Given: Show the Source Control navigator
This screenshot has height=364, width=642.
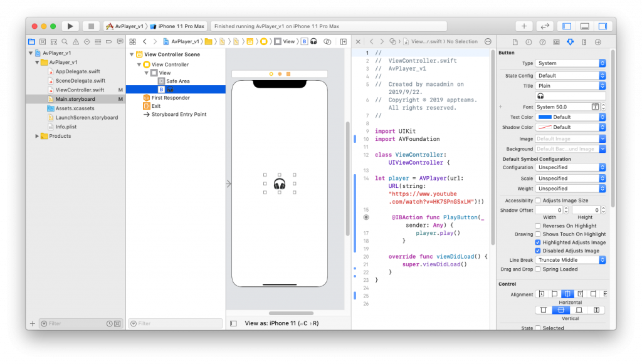Looking at the screenshot, I should coord(43,42).
